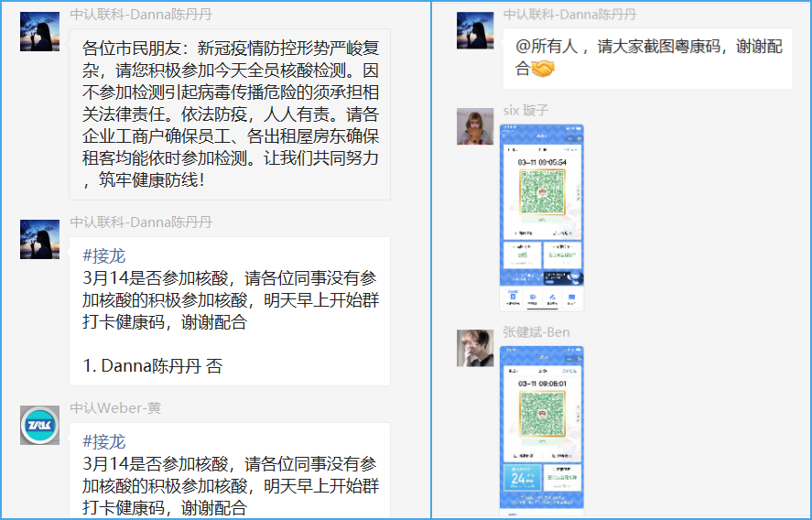Click the '1. Danna陈丹丹 否' entry

pos(153,365)
